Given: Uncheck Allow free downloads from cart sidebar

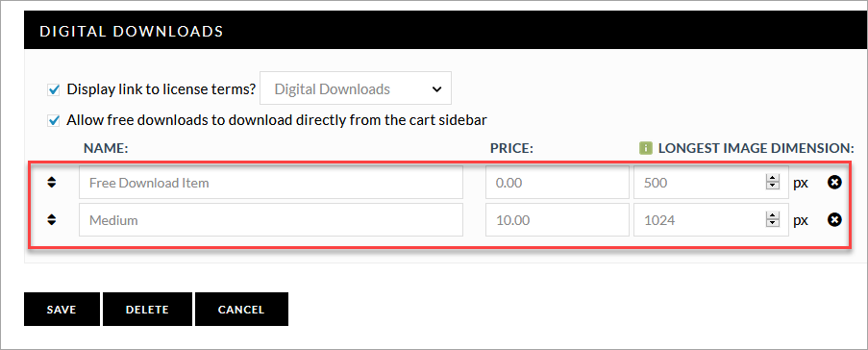Looking at the screenshot, I should point(54,120).
